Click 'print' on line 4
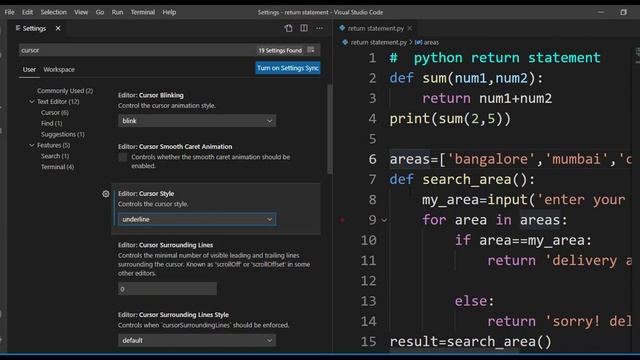 point(409,119)
